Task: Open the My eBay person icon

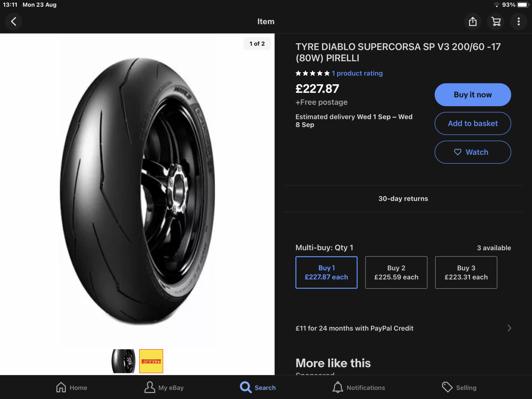Action: [x=150, y=387]
